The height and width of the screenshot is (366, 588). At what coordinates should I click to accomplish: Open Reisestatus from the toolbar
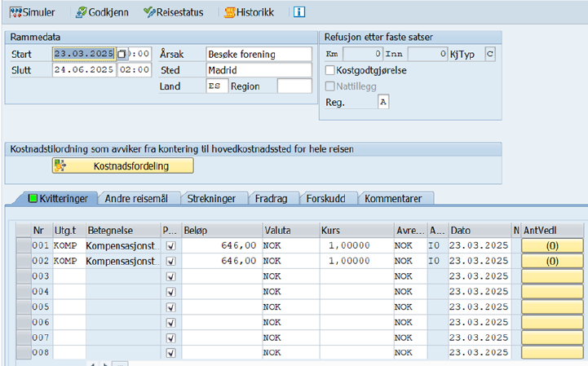[x=174, y=12]
